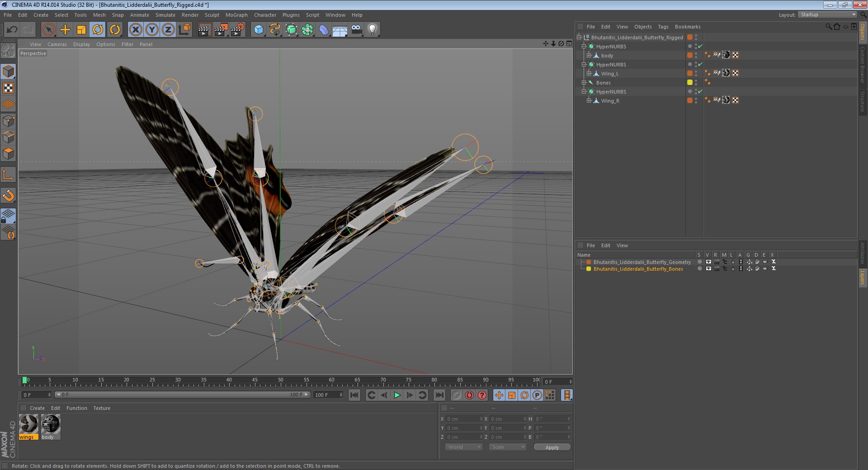Viewport: 868px width, 470px height.
Task: Activate the Rotate tool
Action: pos(98,30)
